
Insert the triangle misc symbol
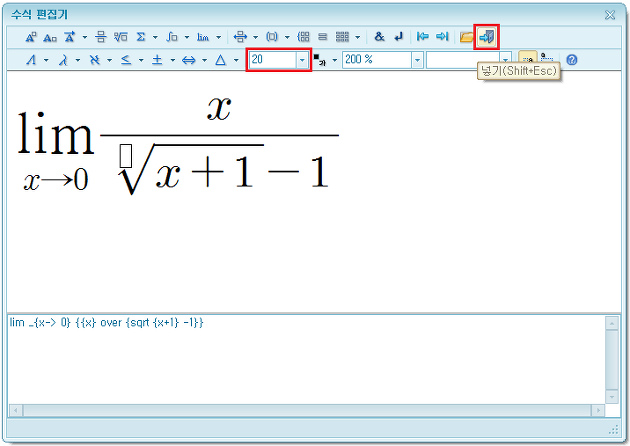[x=220, y=60]
